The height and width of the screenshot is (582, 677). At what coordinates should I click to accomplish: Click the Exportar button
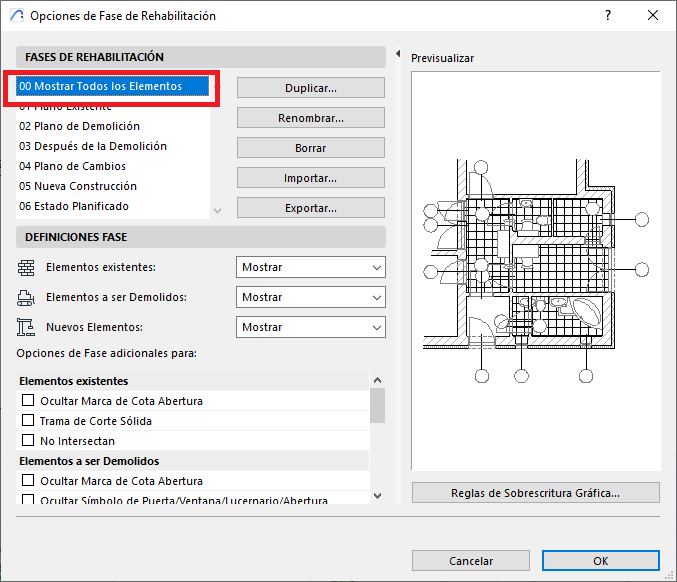coord(311,208)
